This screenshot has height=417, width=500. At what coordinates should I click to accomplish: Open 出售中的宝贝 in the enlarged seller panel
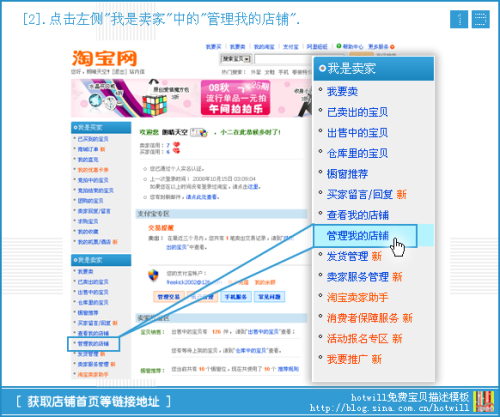pyautogui.click(x=358, y=133)
